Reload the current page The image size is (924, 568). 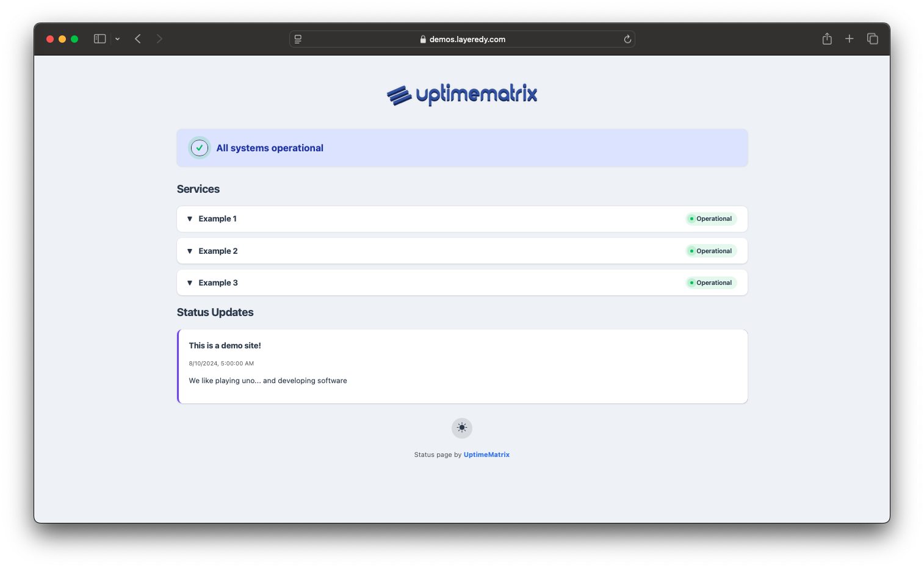click(x=627, y=39)
